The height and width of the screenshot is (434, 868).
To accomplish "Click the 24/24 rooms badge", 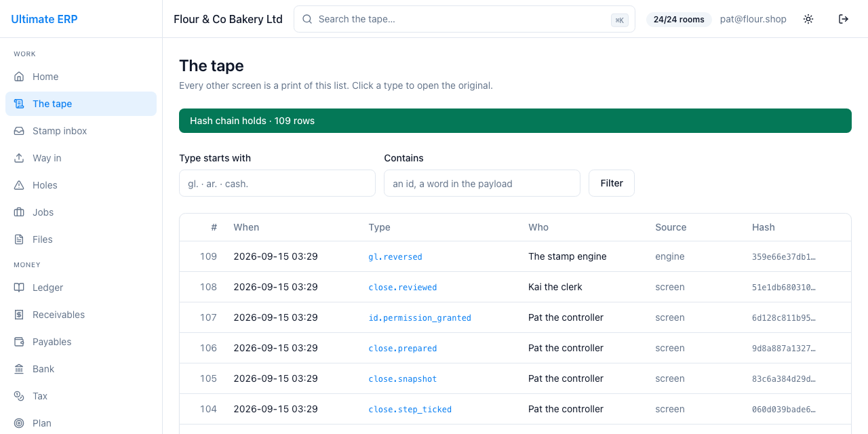I will pyautogui.click(x=679, y=19).
